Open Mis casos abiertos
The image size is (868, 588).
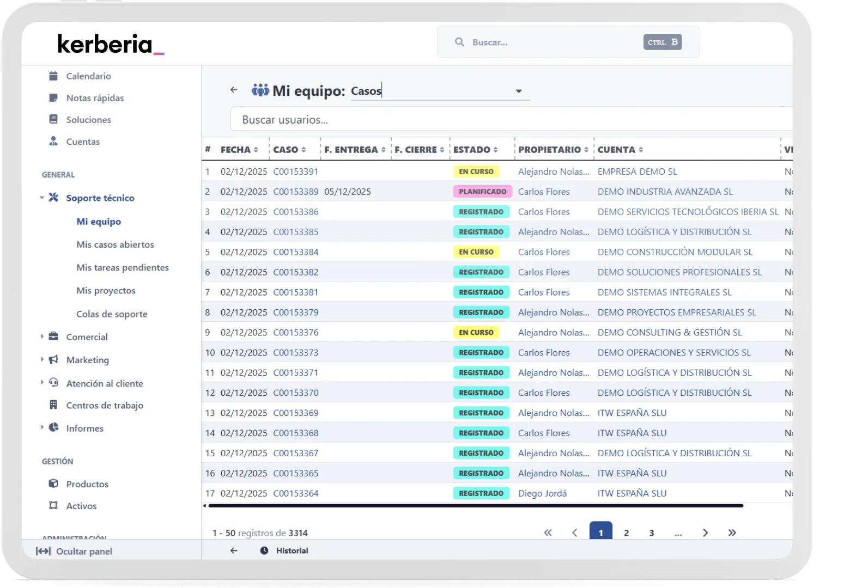pos(115,244)
